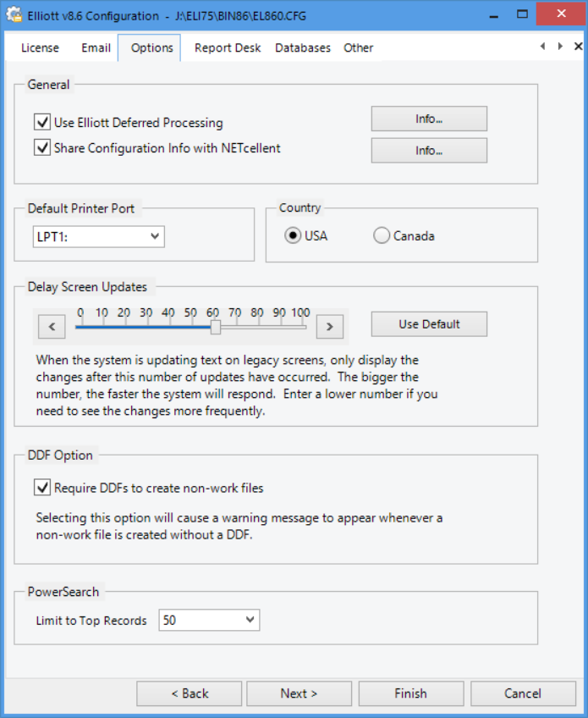Click the Use Default button
The image size is (588, 718).
click(x=429, y=324)
